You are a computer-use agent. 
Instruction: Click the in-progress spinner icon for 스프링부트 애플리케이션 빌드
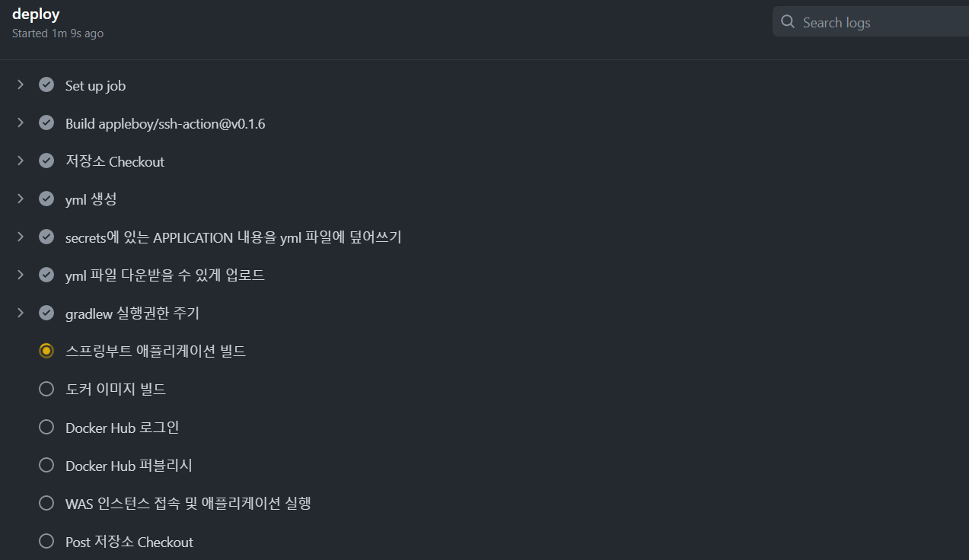click(46, 351)
